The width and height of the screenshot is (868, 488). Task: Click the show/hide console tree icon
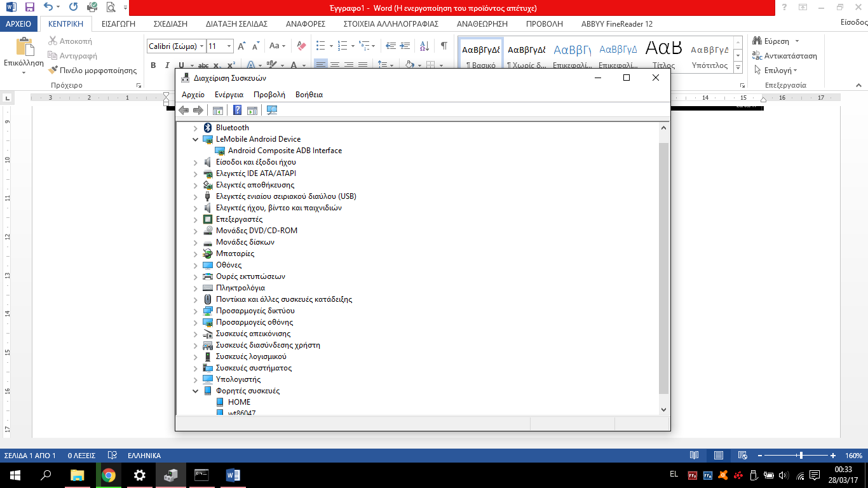(x=218, y=111)
